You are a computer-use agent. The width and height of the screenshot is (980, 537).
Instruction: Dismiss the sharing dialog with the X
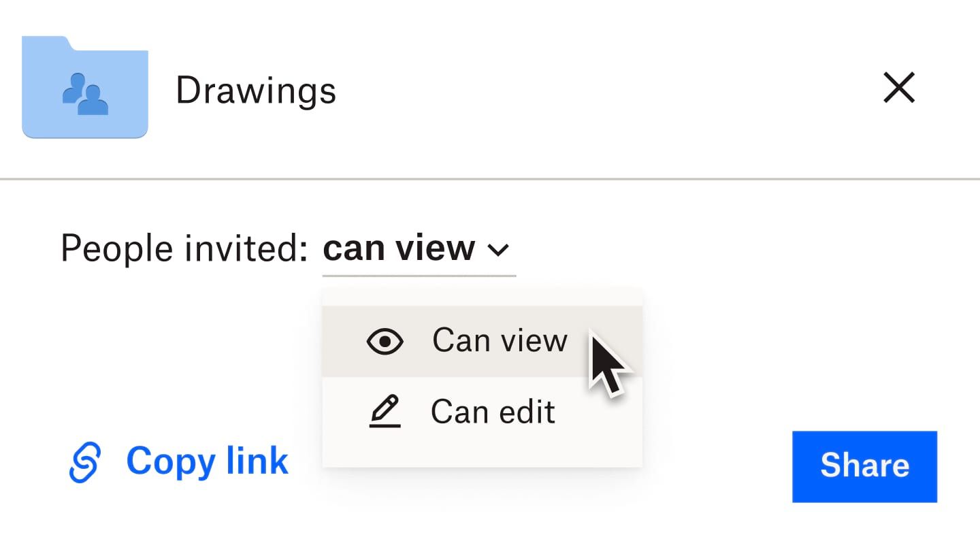click(x=899, y=88)
